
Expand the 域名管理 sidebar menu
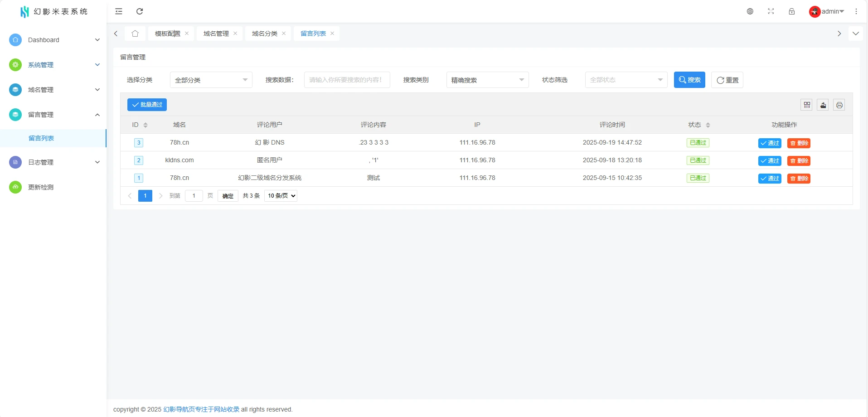pyautogui.click(x=53, y=90)
